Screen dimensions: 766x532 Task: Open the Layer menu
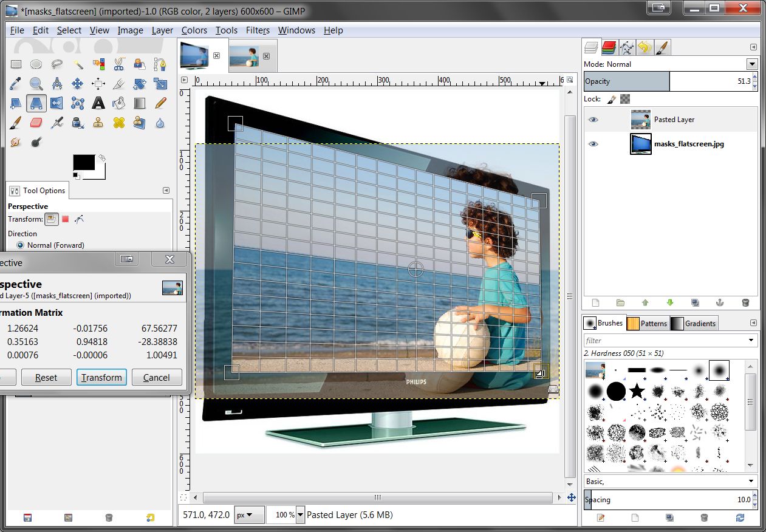pos(162,30)
